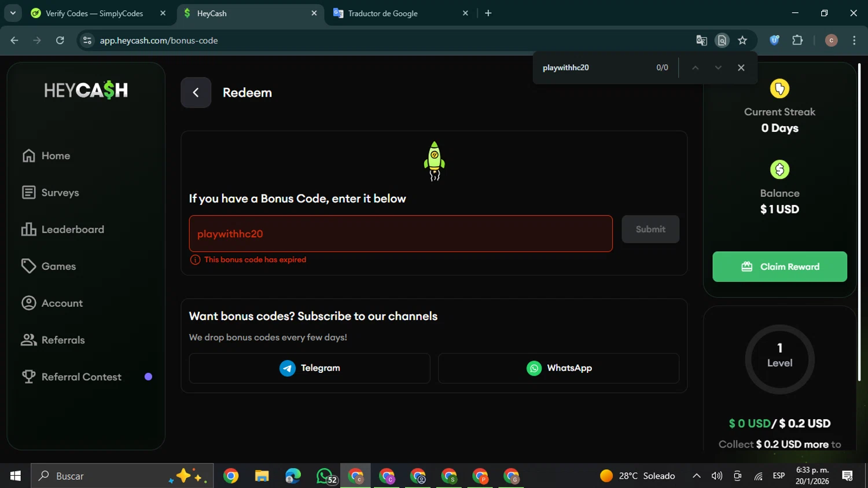Click the Home house icon
The width and height of the screenshot is (868, 488).
click(x=29, y=156)
